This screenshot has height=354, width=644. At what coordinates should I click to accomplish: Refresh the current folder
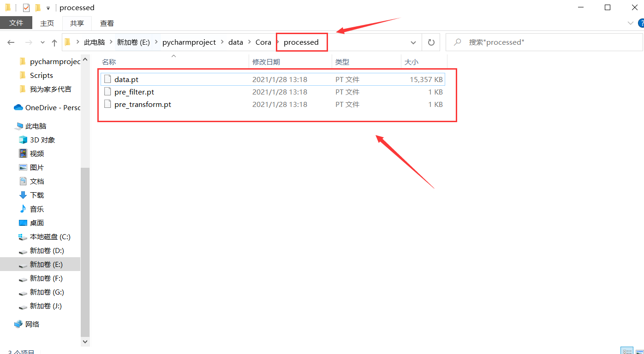pyautogui.click(x=431, y=42)
